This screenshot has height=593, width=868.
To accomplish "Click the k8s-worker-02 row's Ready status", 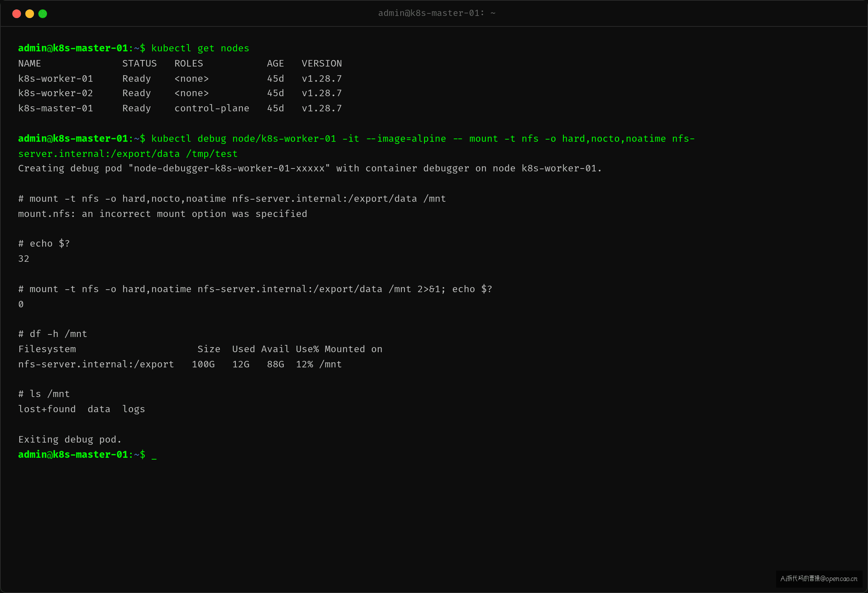I will 136,93.
